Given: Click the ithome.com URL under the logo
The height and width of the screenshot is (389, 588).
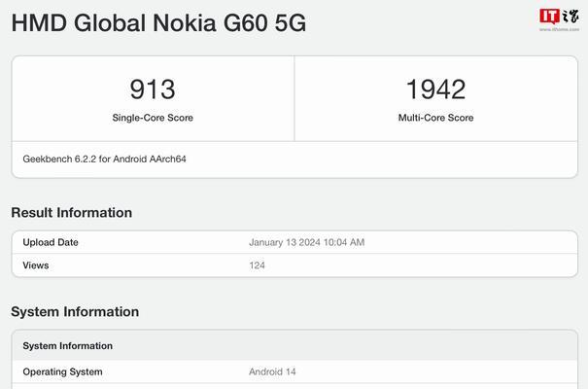Looking at the screenshot, I should (x=559, y=29).
